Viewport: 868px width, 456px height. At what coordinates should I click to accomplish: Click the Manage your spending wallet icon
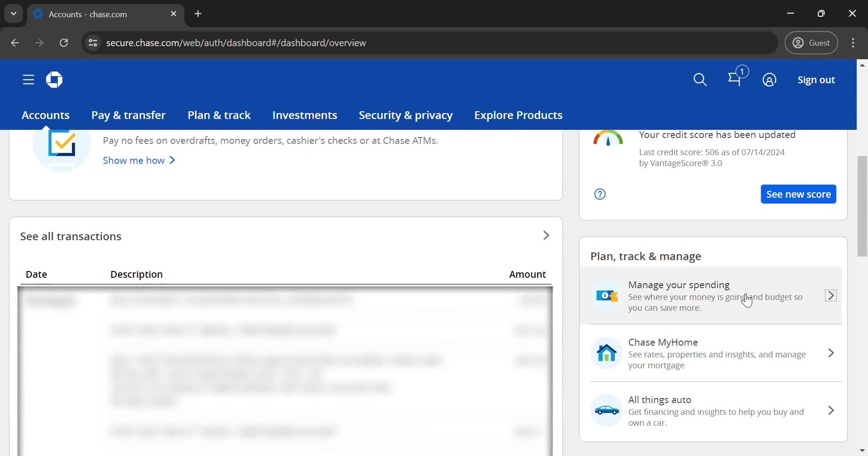pyautogui.click(x=607, y=296)
